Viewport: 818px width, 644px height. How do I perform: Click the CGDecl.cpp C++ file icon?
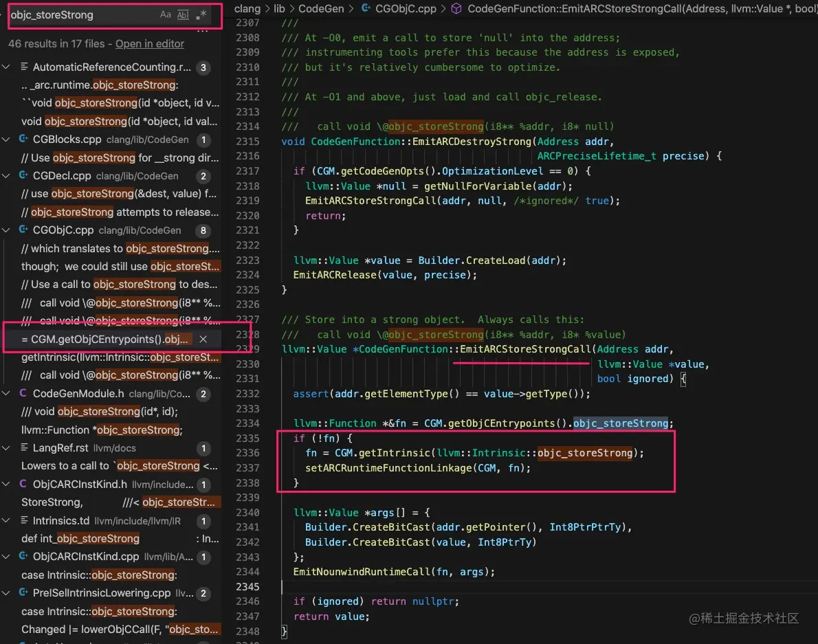23,175
